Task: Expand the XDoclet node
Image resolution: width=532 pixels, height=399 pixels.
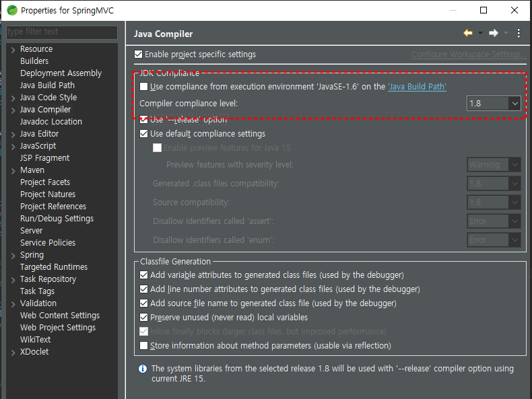Action: pos(13,353)
